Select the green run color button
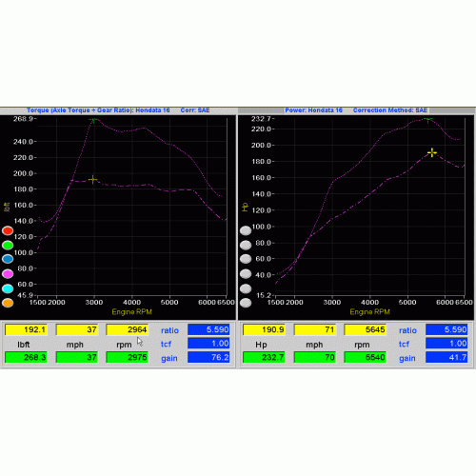 8,245
